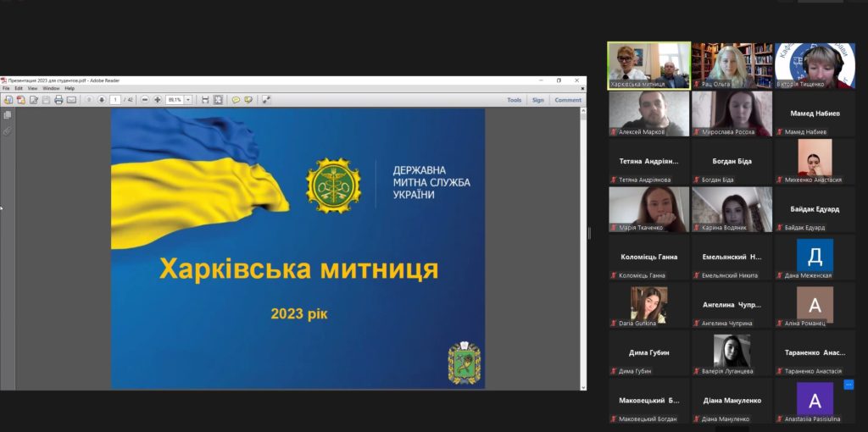This screenshot has width=868, height=432.
Task: Open the File menu
Action: pyautogui.click(x=6, y=88)
